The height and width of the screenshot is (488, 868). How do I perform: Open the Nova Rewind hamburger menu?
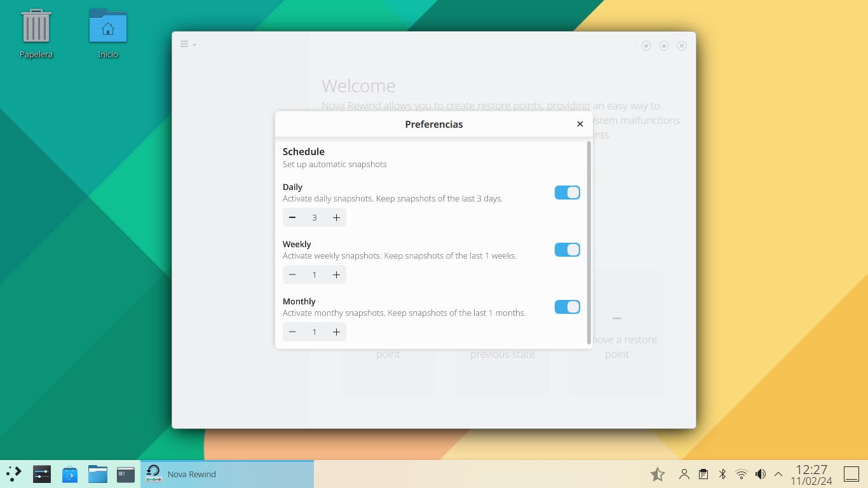[x=183, y=44]
